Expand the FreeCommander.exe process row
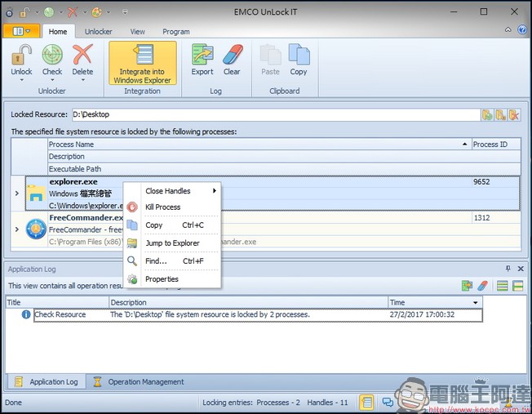 [x=17, y=229]
